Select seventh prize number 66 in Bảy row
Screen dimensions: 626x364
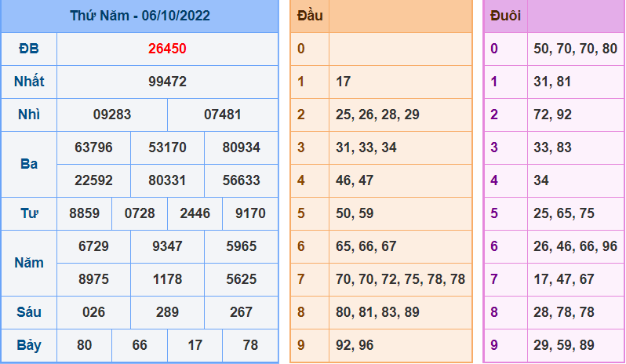pyautogui.click(x=140, y=345)
